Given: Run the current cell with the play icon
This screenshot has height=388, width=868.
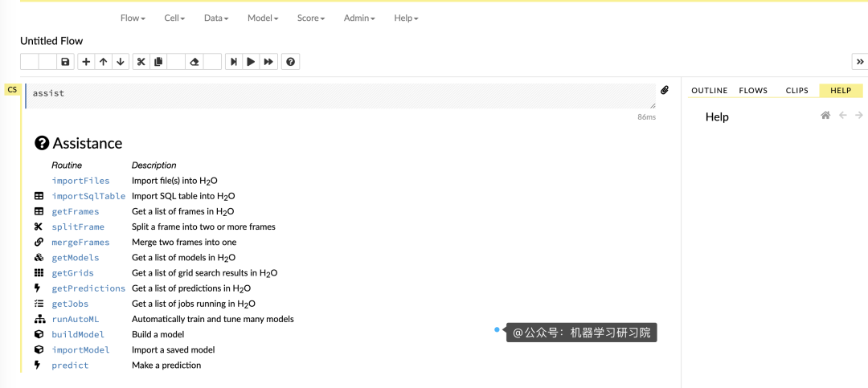Looking at the screenshot, I should point(251,61).
